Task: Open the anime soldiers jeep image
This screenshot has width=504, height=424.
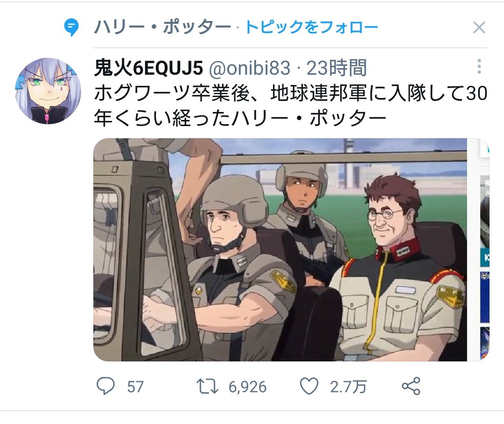Action: point(280,250)
